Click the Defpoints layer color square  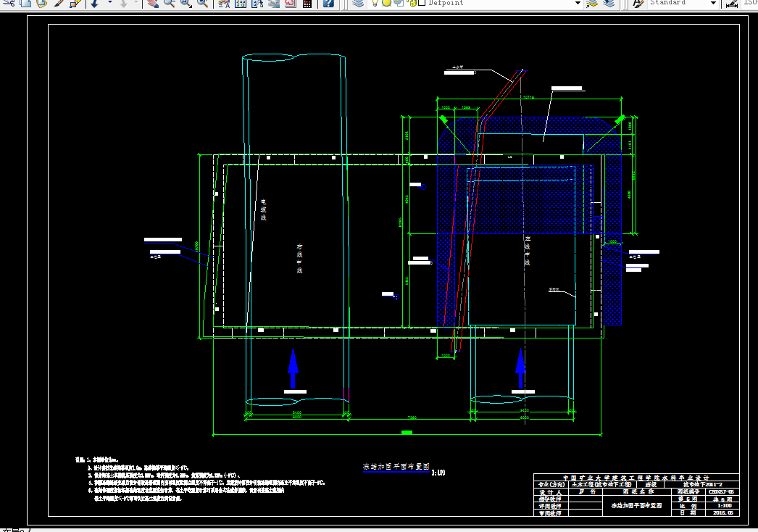pos(422,2)
